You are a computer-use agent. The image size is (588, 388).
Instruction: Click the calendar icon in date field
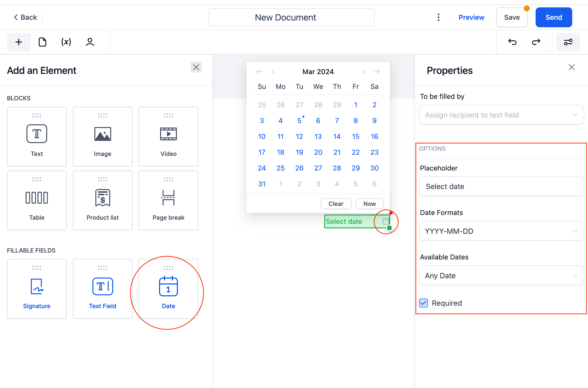(x=385, y=221)
